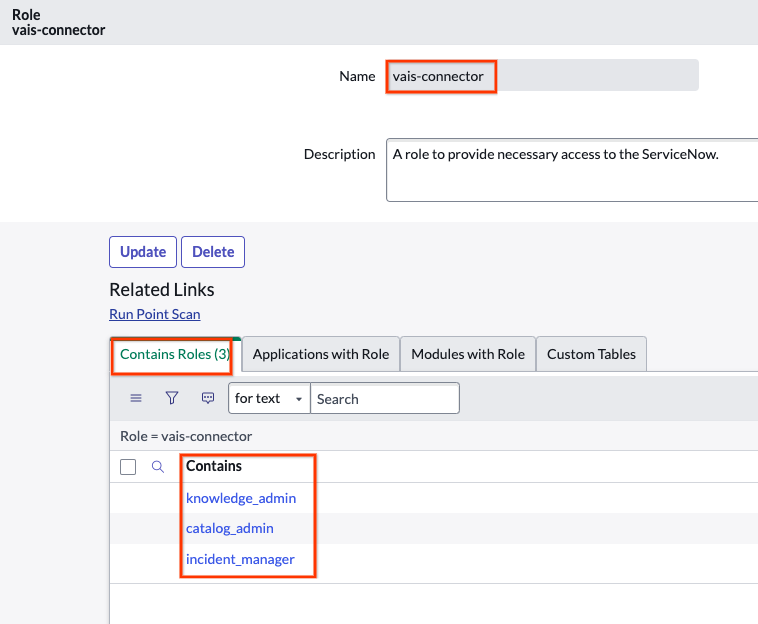Open the catalog_admin role
This screenshot has height=624, width=758.
click(x=229, y=528)
